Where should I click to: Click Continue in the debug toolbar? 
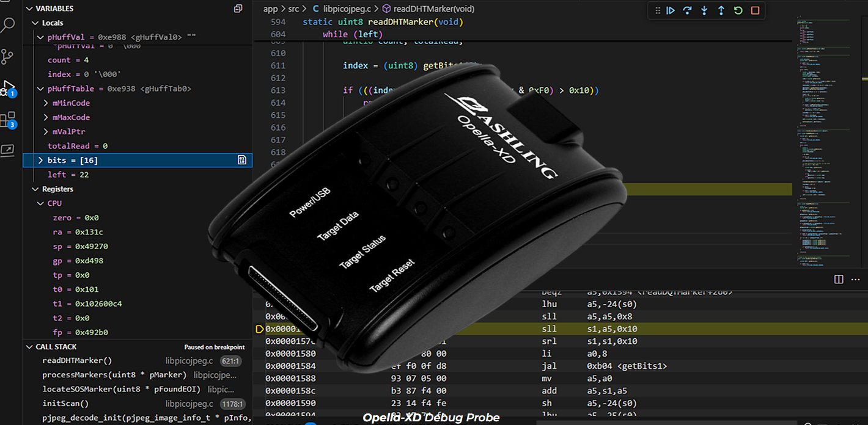pos(671,10)
